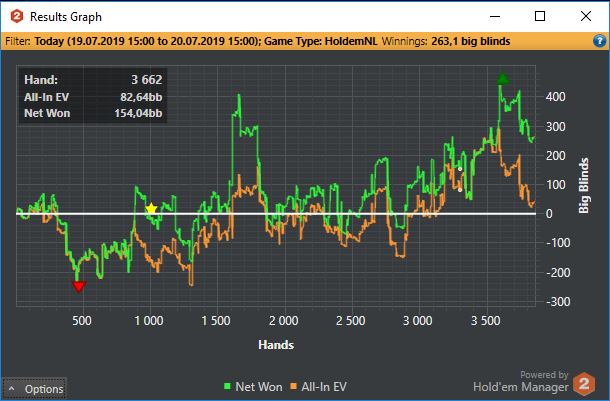The height and width of the screenshot is (401, 610).
Task: Click the Winnings 263,1 big blinds text
Action: (x=446, y=41)
